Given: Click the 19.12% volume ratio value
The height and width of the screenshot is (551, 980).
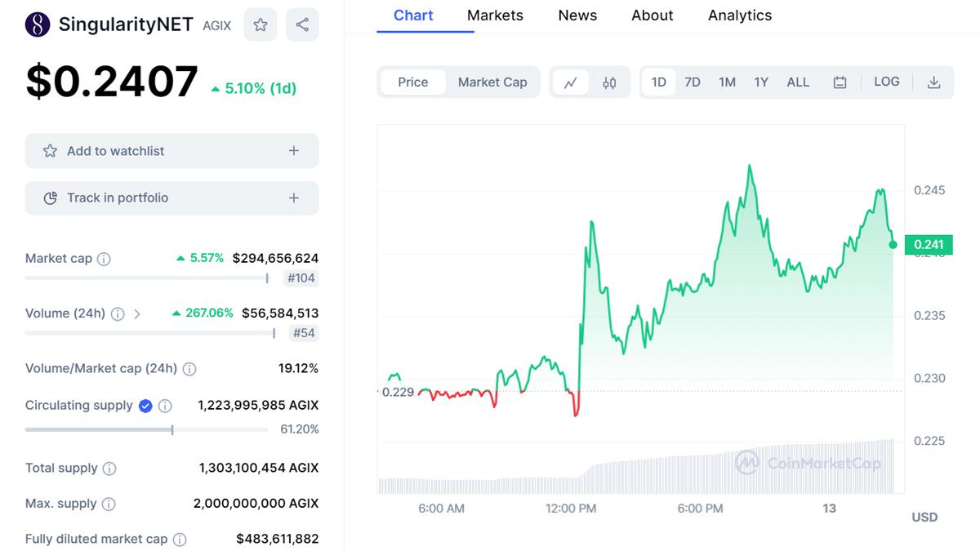Looking at the screenshot, I should tap(298, 368).
